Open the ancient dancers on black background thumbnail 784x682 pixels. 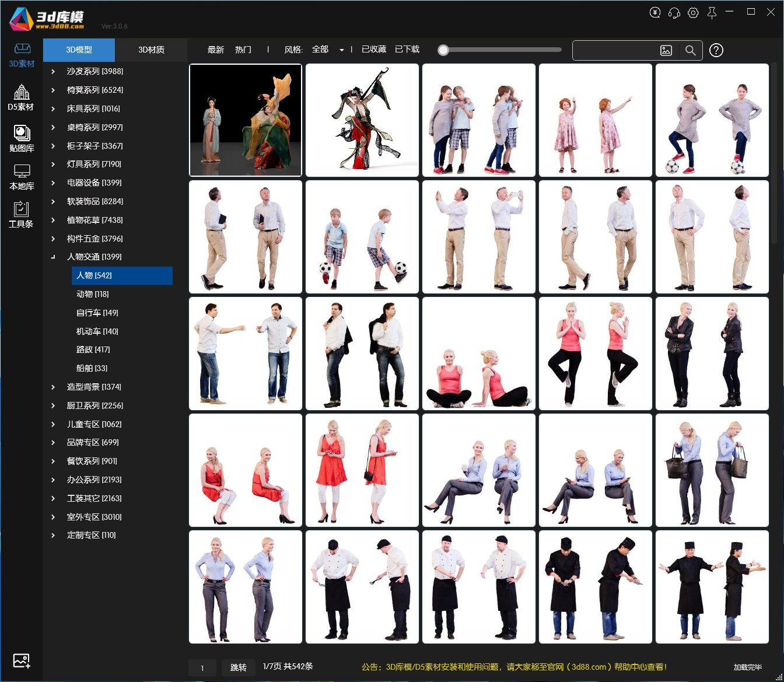(x=246, y=120)
